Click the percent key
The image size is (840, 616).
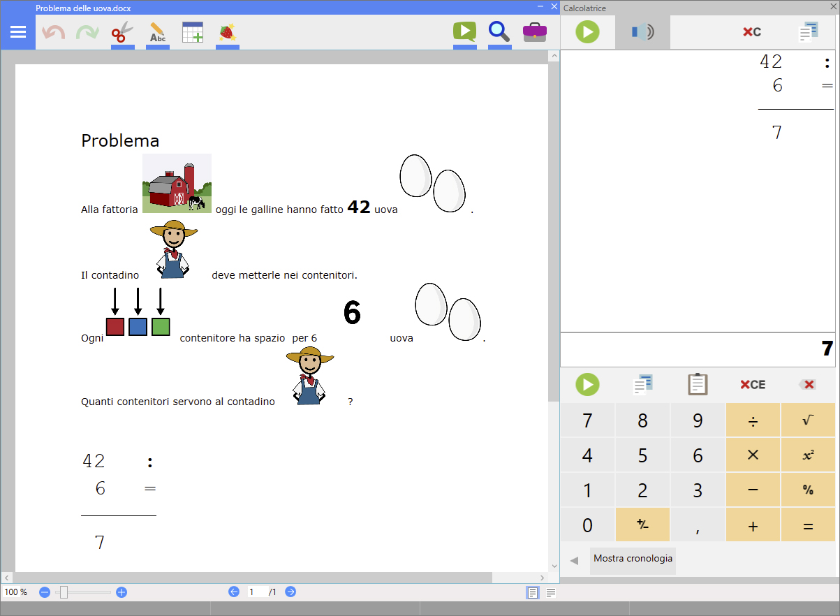808,490
